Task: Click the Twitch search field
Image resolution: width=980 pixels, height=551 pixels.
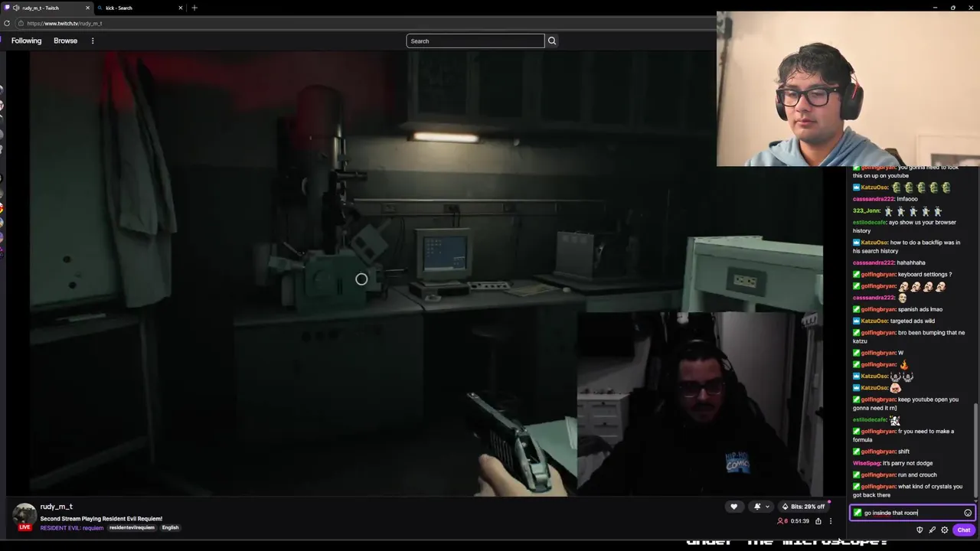Action: coord(475,41)
